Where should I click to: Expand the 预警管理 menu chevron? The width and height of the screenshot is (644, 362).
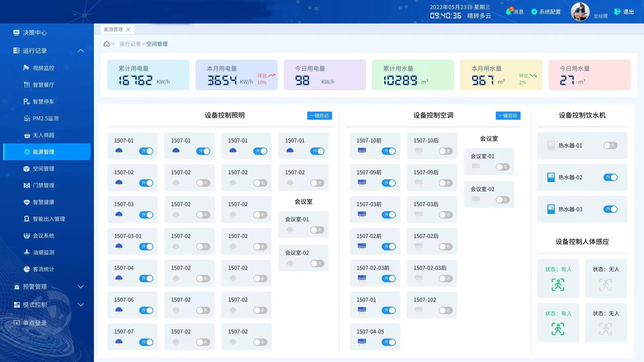[81, 287]
